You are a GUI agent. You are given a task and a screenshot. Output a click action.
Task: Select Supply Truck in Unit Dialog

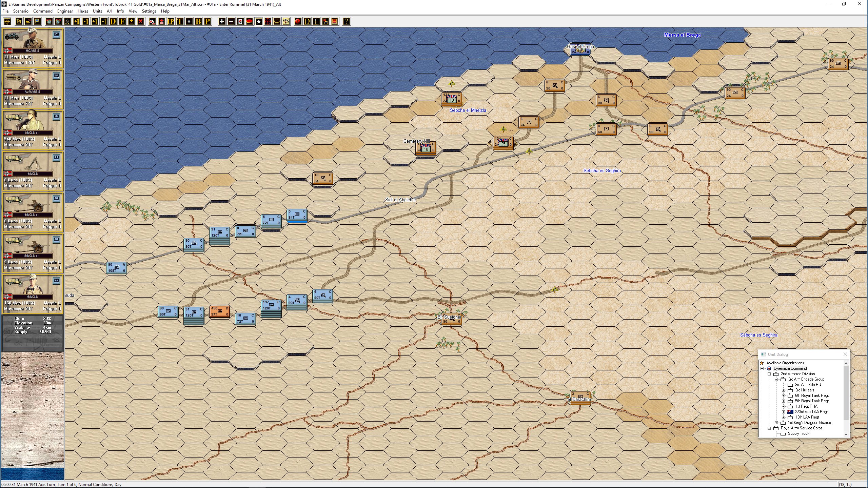pyautogui.click(x=798, y=433)
